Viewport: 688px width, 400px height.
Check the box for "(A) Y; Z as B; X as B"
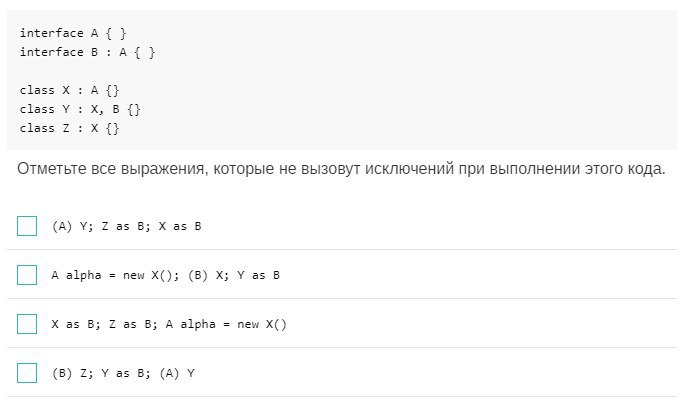(x=27, y=226)
